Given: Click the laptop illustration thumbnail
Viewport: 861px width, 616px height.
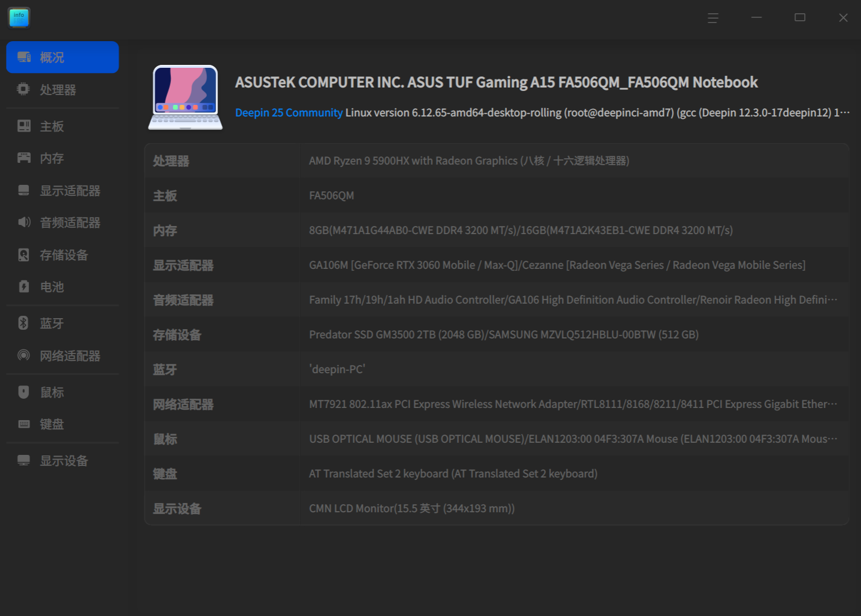Looking at the screenshot, I should pos(185,97).
